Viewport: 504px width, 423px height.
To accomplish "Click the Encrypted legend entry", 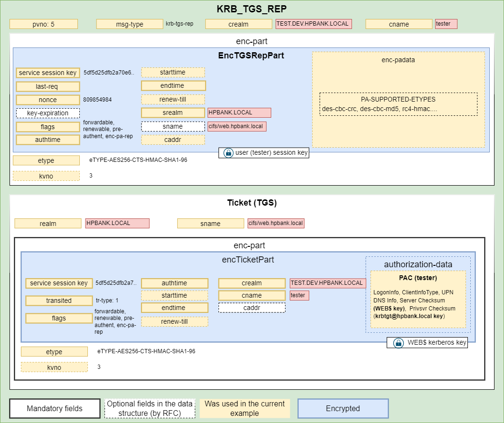I will 343,408.
